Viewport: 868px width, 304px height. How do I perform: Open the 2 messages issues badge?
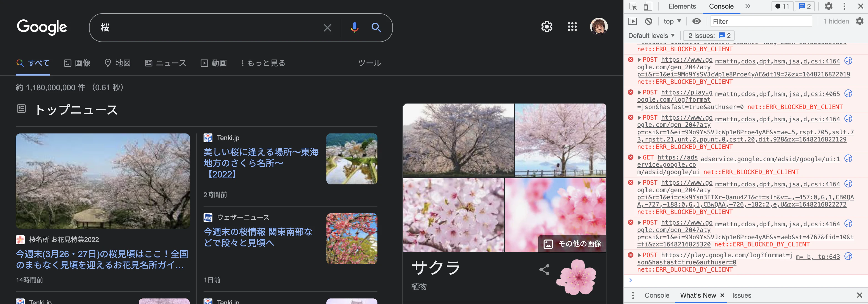pos(805,6)
